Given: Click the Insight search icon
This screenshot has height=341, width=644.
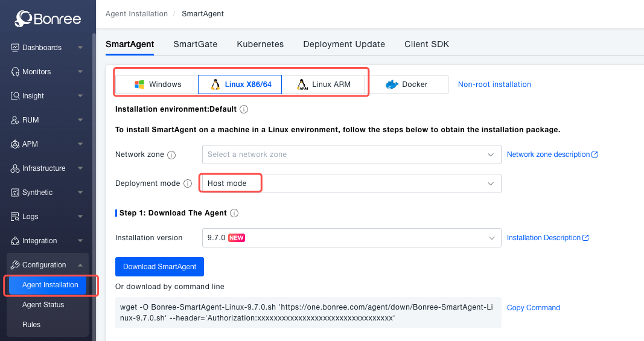Looking at the screenshot, I should point(16,96).
